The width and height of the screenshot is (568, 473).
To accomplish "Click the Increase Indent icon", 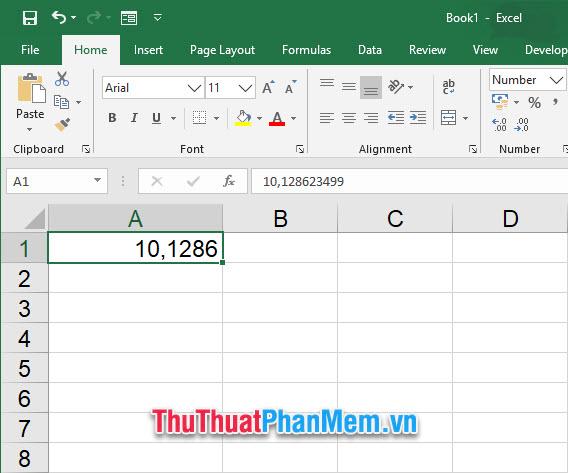I will [x=418, y=118].
